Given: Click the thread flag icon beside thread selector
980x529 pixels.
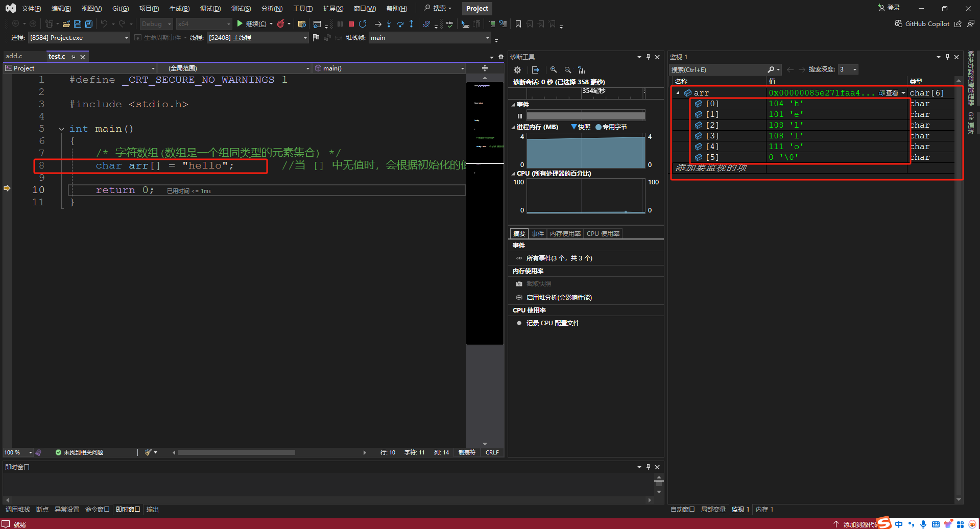Looking at the screenshot, I should tap(316, 37).
